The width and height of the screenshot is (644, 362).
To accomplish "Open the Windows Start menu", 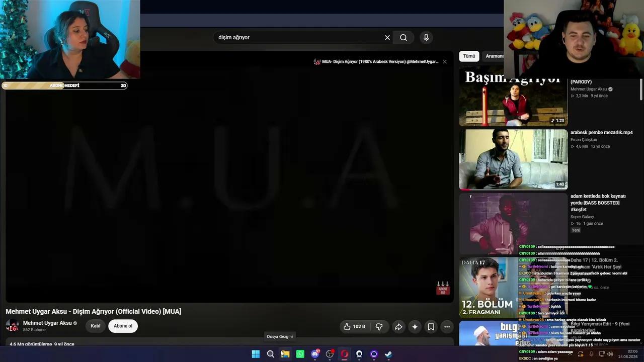I will click(256, 354).
